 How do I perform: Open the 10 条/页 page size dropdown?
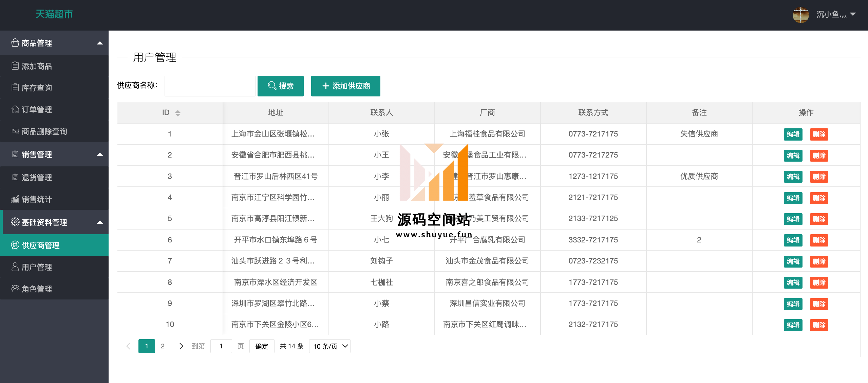[330, 346]
